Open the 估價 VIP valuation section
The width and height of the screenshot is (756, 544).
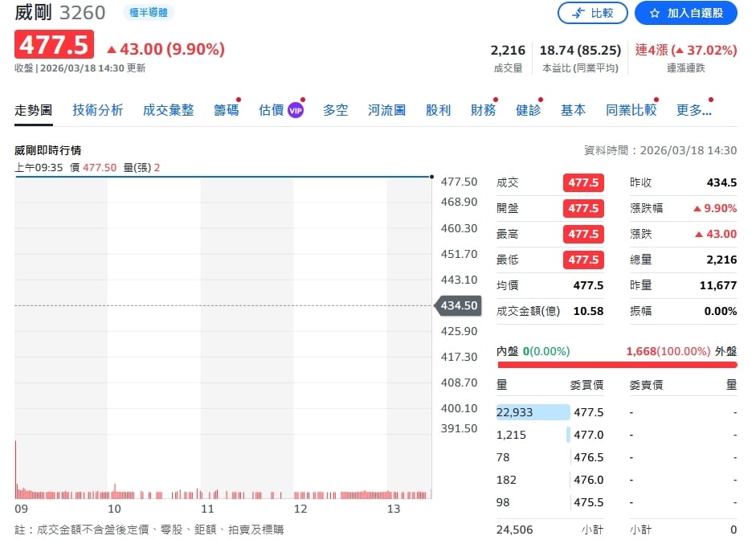[273, 110]
